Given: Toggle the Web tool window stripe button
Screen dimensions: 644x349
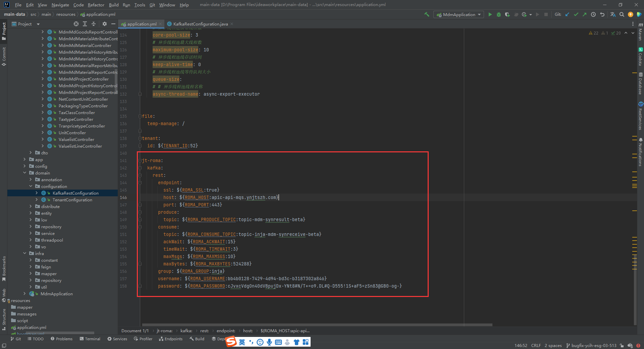Looking at the screenshot, I should tap(4, 295).
